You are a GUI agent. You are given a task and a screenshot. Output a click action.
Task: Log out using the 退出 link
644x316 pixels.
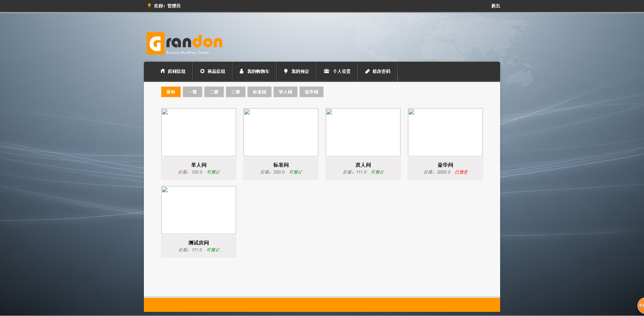(496, 6)
